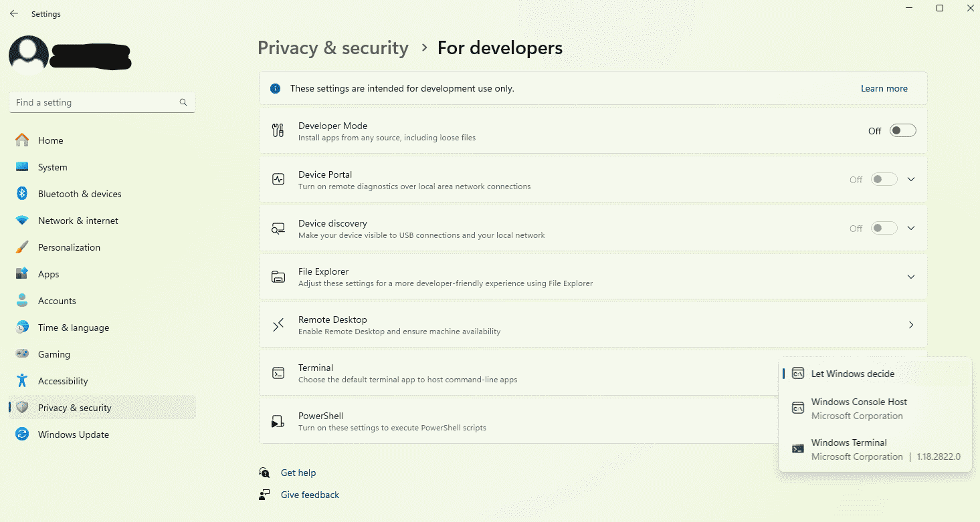Screen dimensions: 980x522
Task: Click the back arrow in title bar
Action: point(14,13)
